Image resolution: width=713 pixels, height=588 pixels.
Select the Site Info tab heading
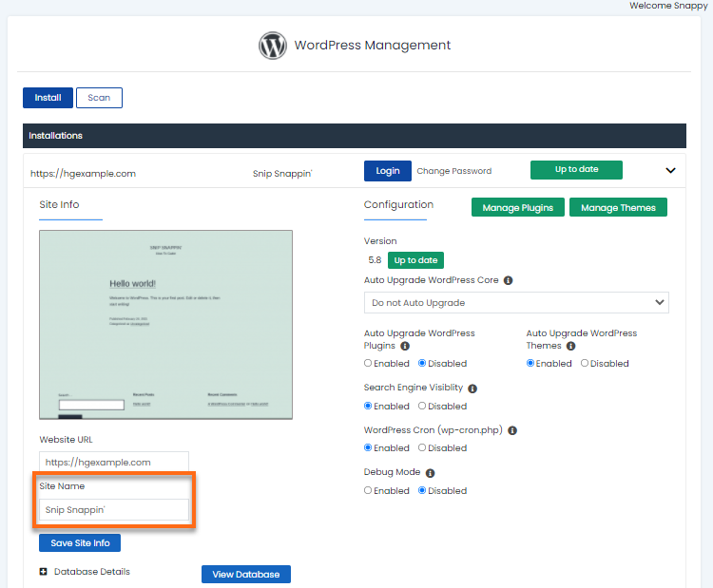(59, 204)
